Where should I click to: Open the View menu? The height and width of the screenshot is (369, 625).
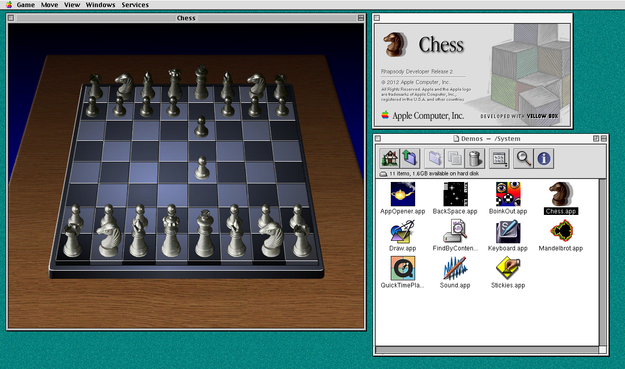[x=72, y=5]
